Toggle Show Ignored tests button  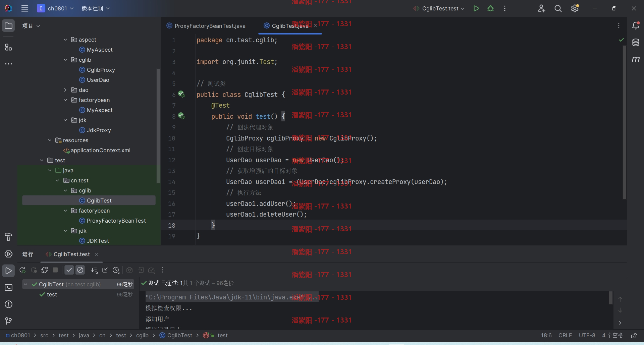(x=80, y=270)
